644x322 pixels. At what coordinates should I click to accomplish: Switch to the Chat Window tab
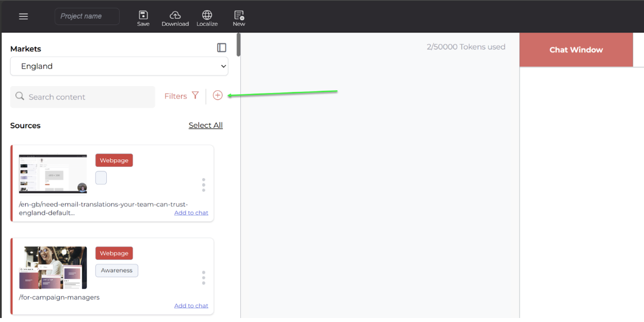coord(576,50)
